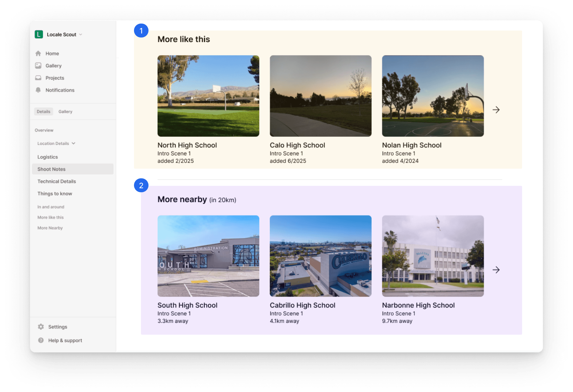
Task: Click next arrow in More like this
Action: pyautogui.click(x=496, y=110)
